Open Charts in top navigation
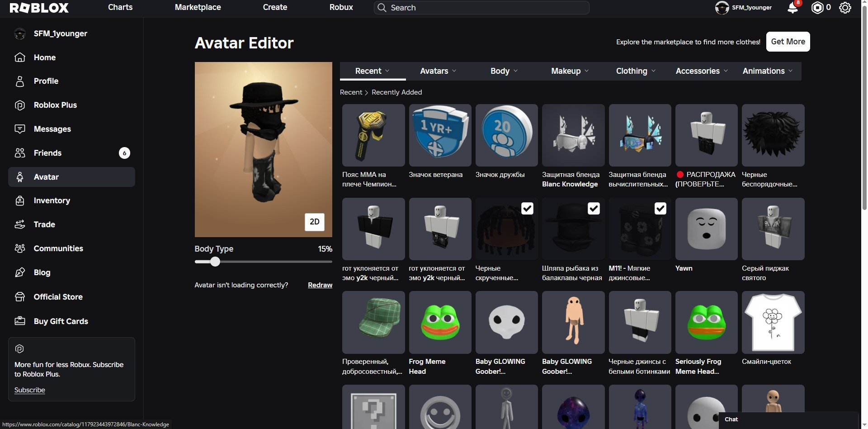This screenshot has width=868, height=429. 120,7
